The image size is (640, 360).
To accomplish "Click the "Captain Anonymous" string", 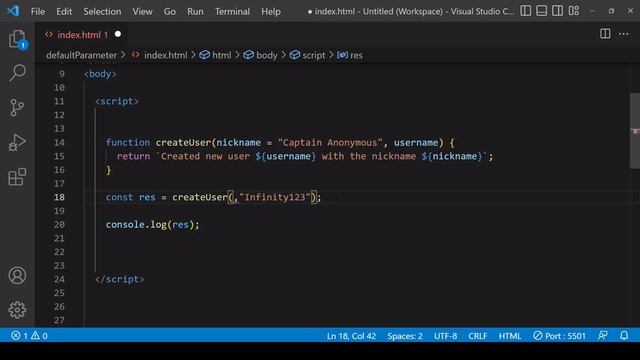I will coord(330,142).
